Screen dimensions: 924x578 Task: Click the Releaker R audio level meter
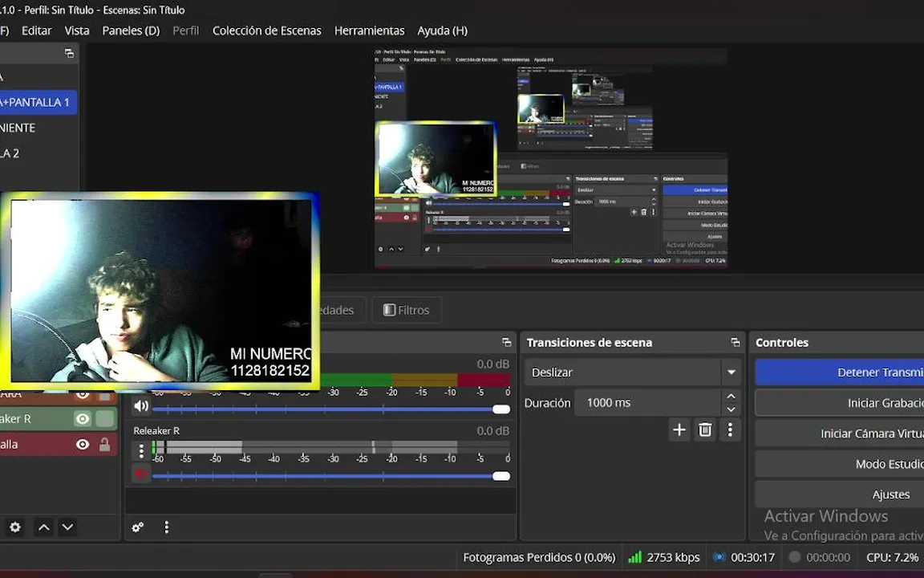[330, 447]
